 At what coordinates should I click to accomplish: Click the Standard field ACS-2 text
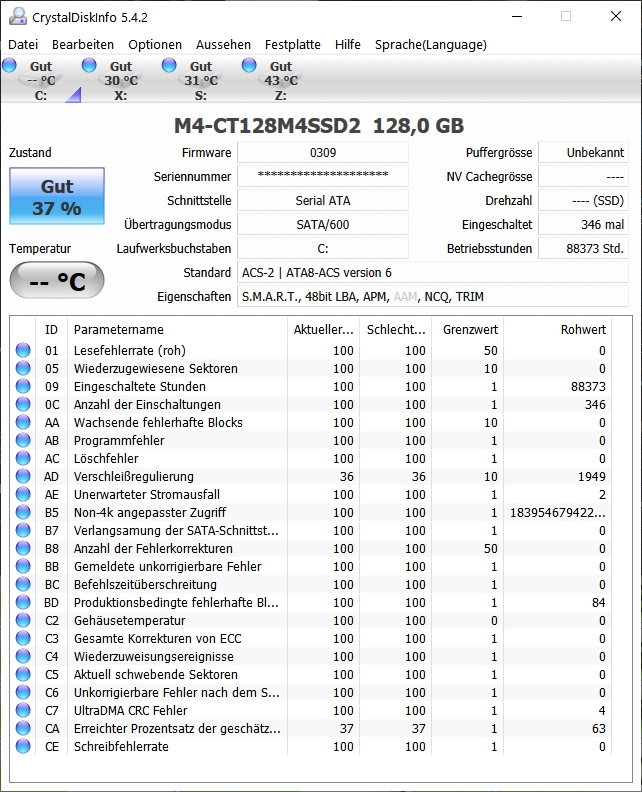click(x=433, y=272)
